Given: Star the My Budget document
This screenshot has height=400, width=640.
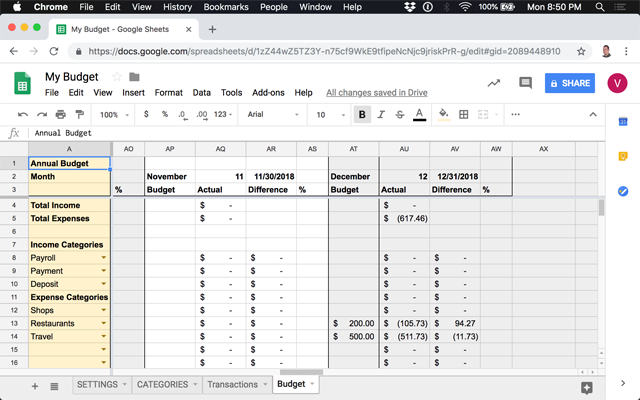Looking at the screenshot, I should pos(117,77).
